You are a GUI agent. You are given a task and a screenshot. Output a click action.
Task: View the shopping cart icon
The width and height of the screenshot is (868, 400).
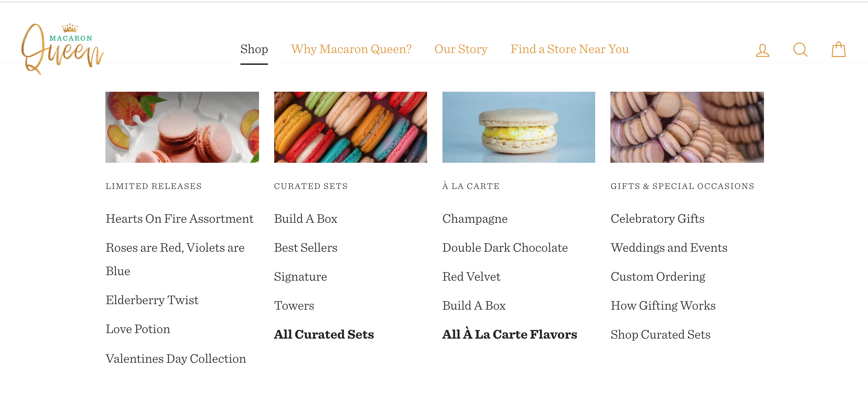839,49
